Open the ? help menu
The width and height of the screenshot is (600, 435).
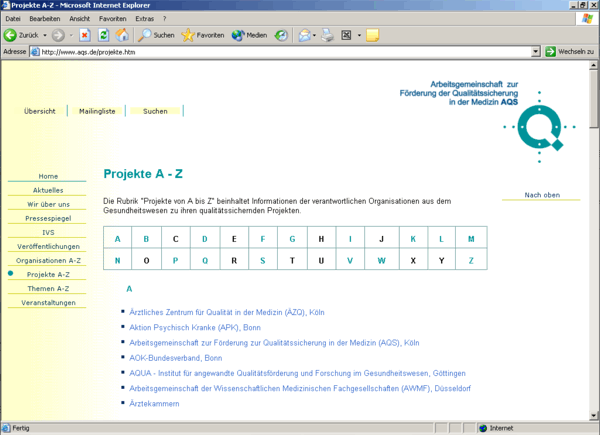(165, 18)
